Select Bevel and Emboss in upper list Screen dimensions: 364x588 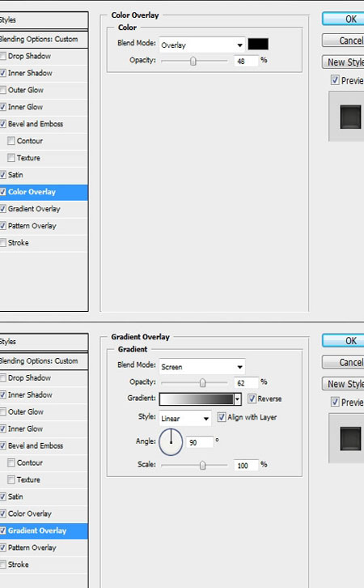click(36, 124)
